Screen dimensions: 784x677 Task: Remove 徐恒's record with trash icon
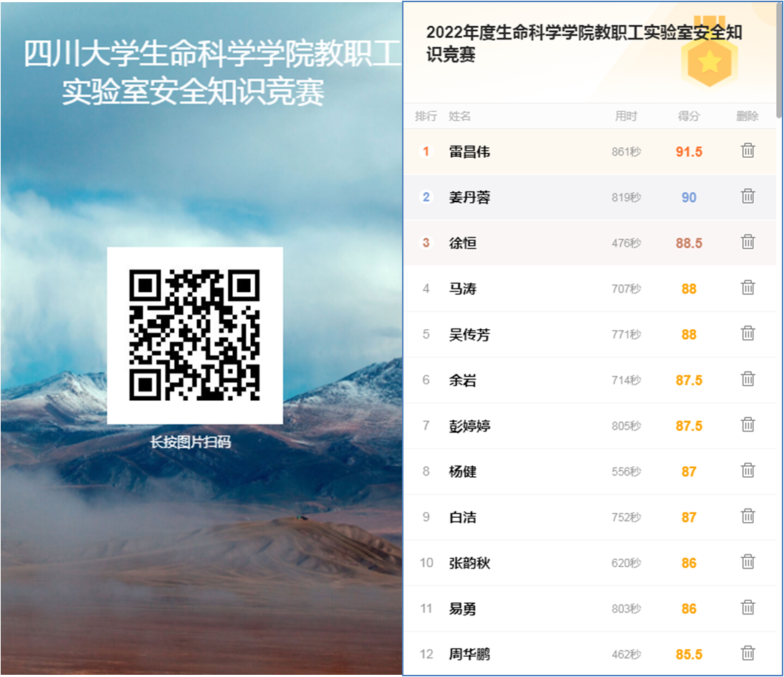click(747, 242)
